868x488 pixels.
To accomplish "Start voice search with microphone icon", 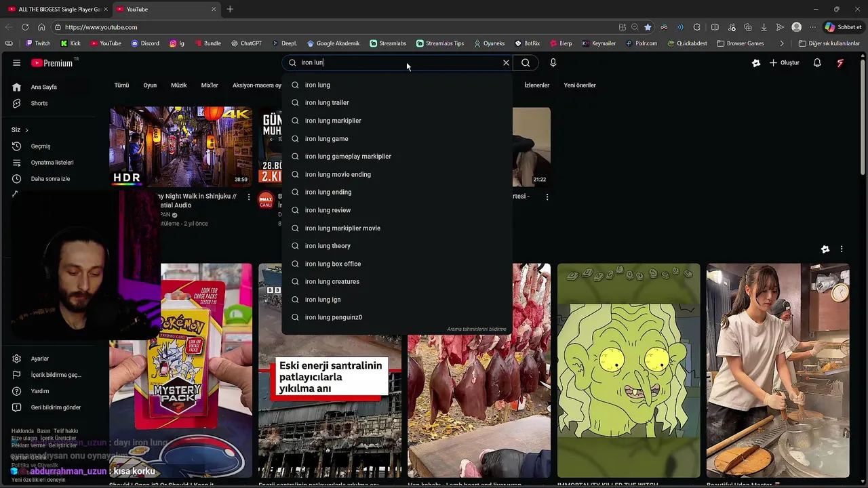I will tap(553, 62).
